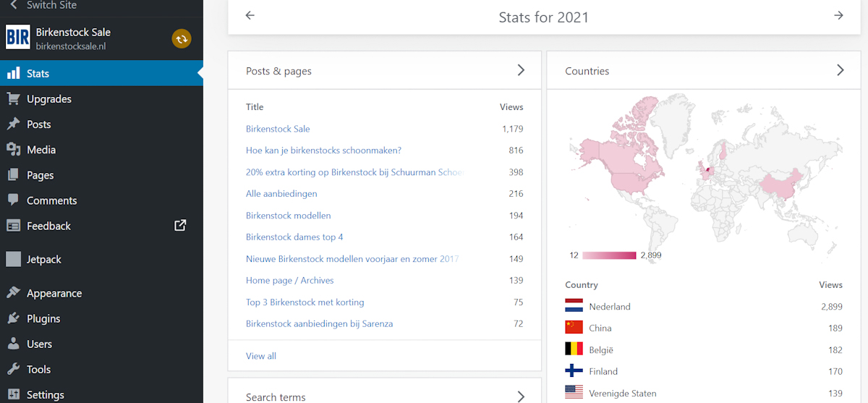The image size is (868, 403).
Task: Expand the Countries panel chevron
Action: 840,70
